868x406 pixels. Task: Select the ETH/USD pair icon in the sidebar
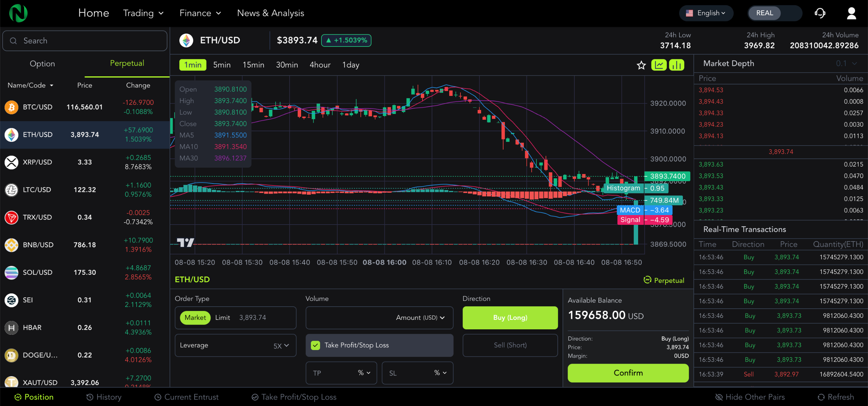click(11, 135)
